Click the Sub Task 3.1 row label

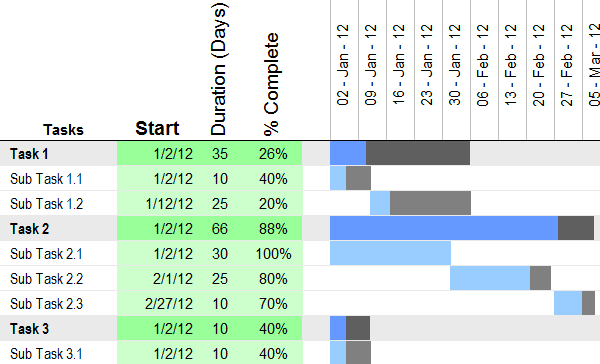pos(46,353)
